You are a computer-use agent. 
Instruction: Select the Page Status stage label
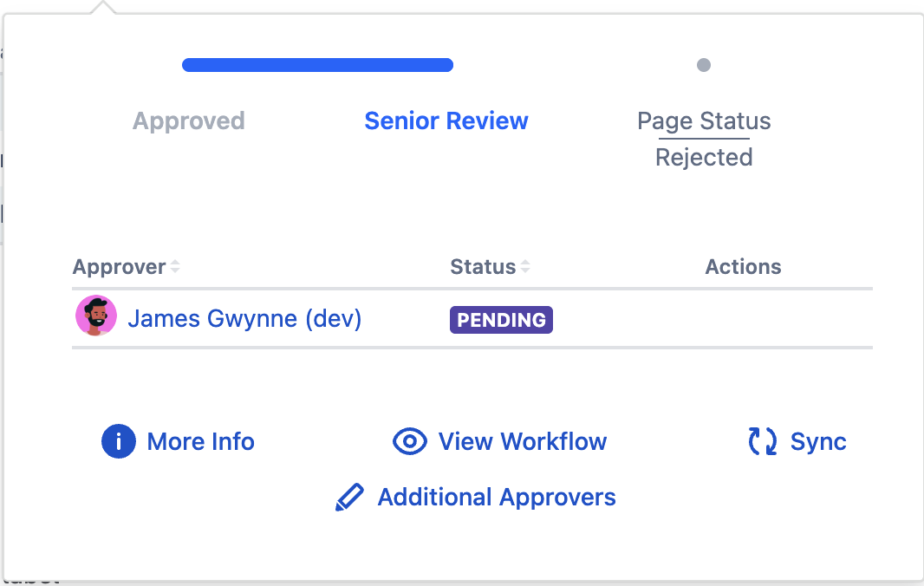click(704, 121)
